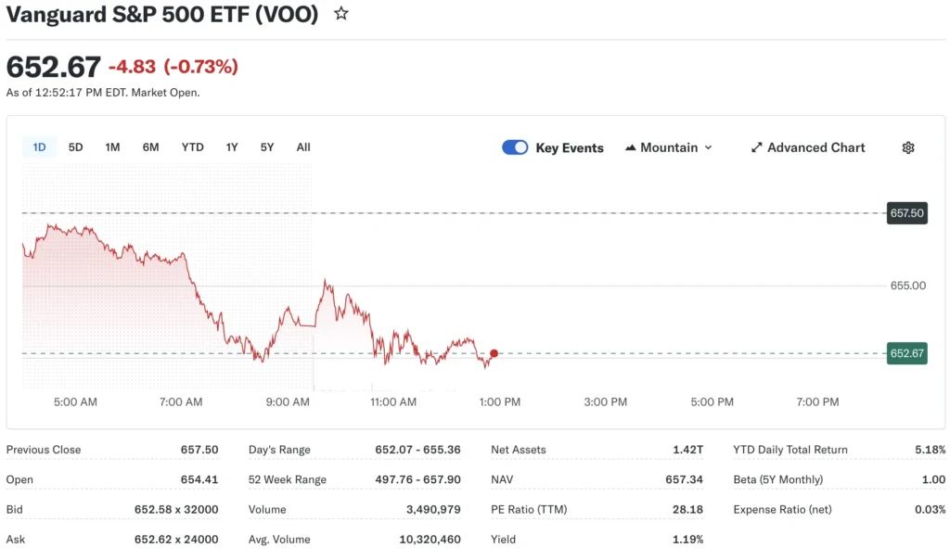
Task: Select the red price marker dot on chart
Action: (494, 353)
